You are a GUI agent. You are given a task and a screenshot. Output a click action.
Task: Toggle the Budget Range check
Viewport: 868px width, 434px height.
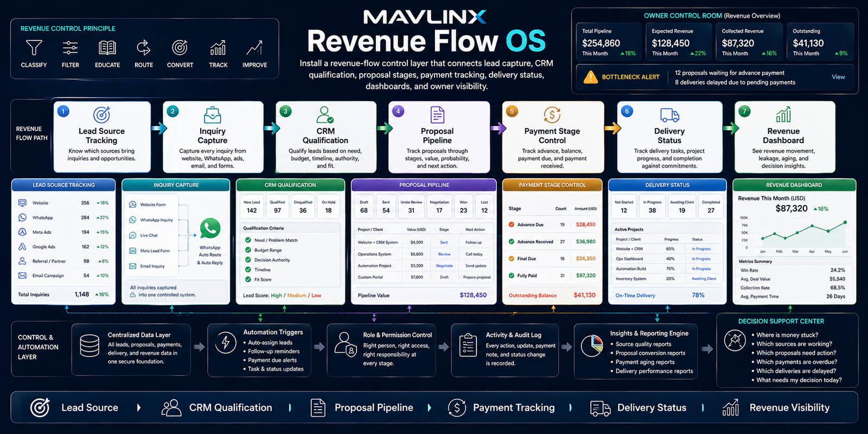click(248, 250)
